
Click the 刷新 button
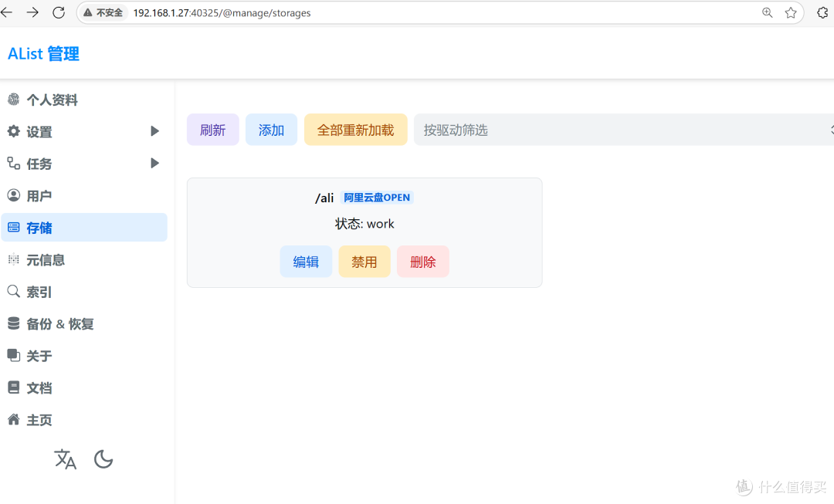pos(213,130)
